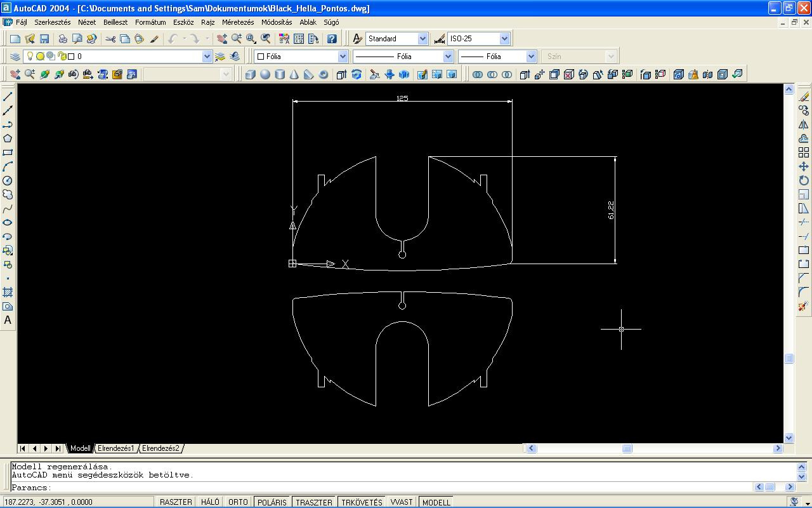This screenshot has width=812, height=508.
Task: Toggle HÁLÓ grid display
Action: [210, 502]
